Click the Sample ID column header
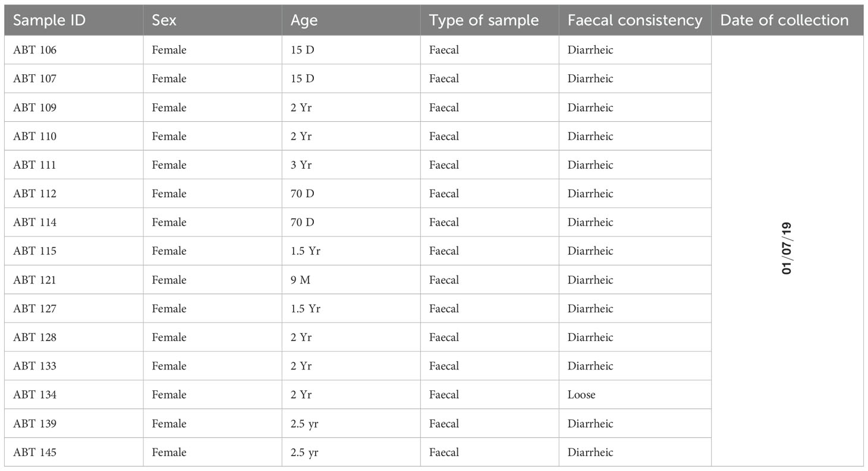The width and height of the screenshot is (868, 471). (74, 20)
